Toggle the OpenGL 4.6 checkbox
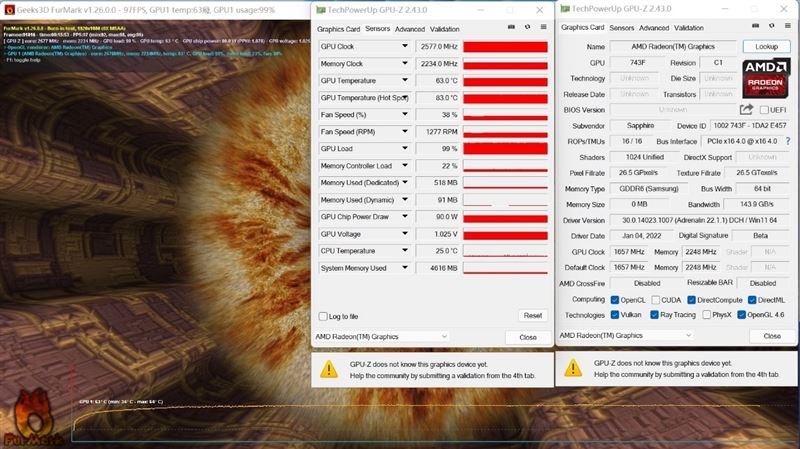 [x=741, y=315]
